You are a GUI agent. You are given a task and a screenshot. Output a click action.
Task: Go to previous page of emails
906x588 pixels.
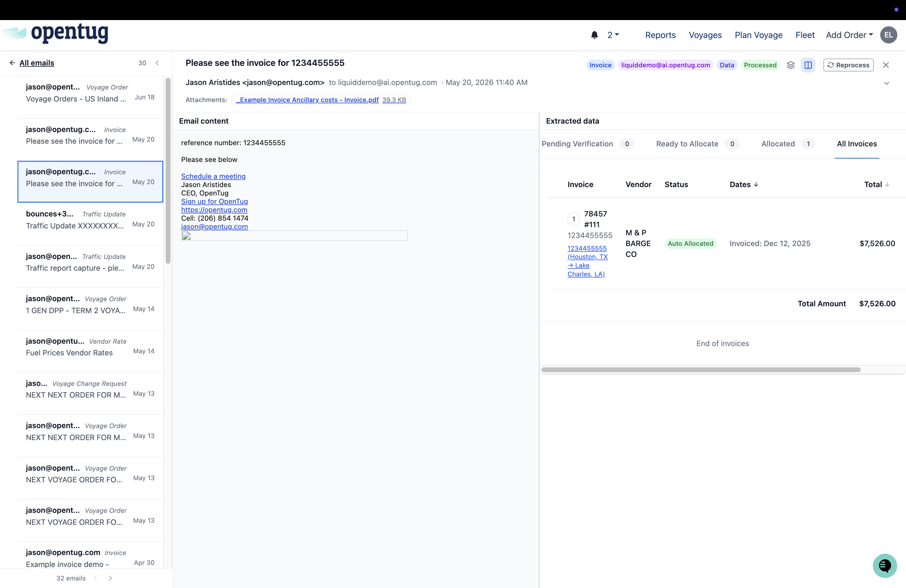(96, 578)
